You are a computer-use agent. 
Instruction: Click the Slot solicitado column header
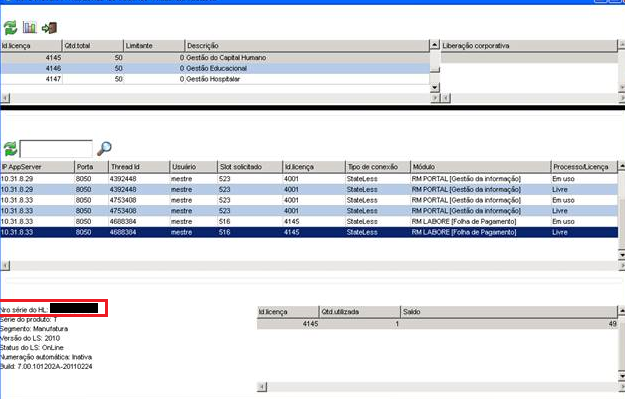[250, 167]
